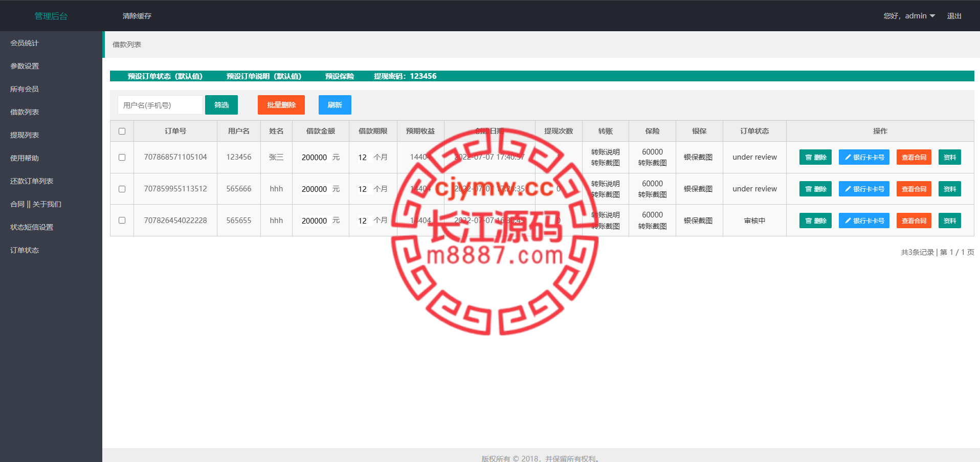Click 转账说明 for order 707868571105104

606,152
